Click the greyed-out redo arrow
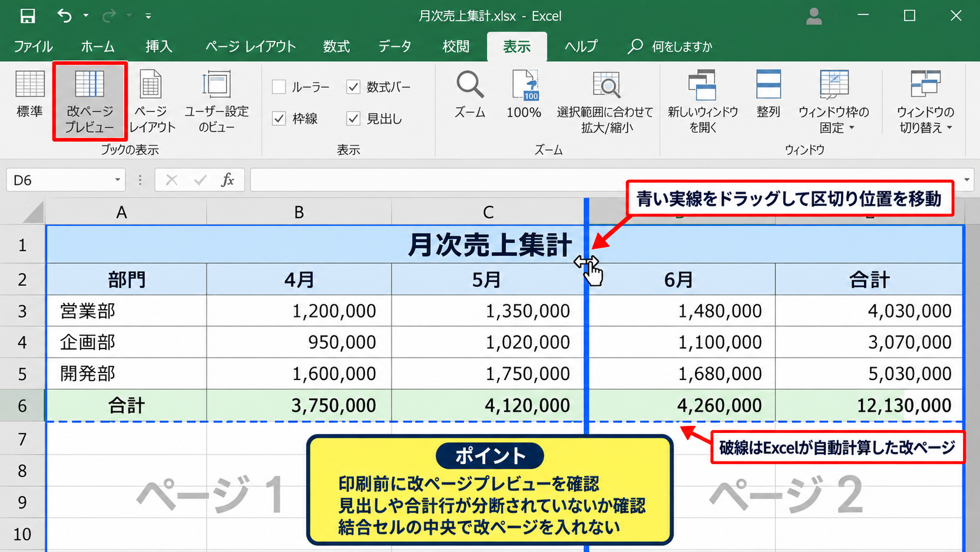Viewport: 980px width, 552px height. pos(108,16)
